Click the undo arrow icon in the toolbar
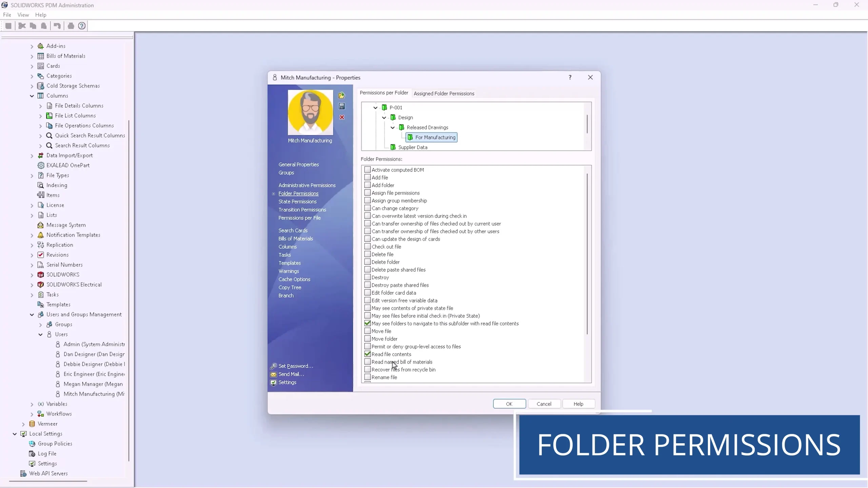This screenshot has height=488, width=868. 57,25
